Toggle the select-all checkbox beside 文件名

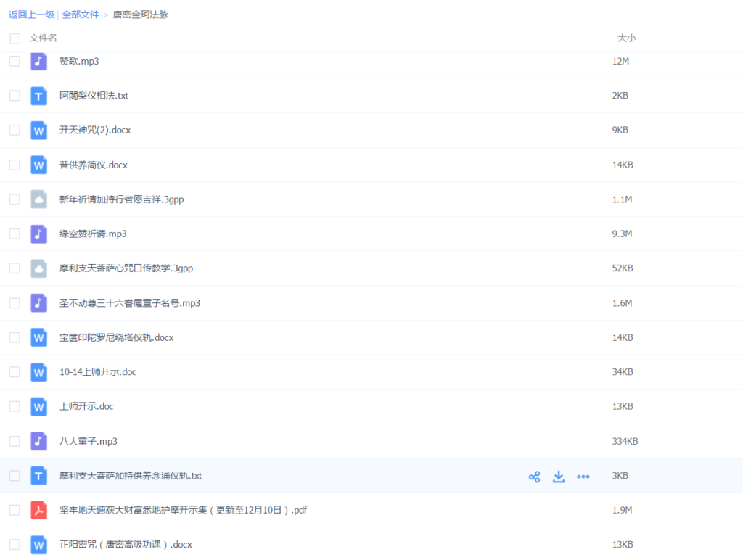click(15, 38)
